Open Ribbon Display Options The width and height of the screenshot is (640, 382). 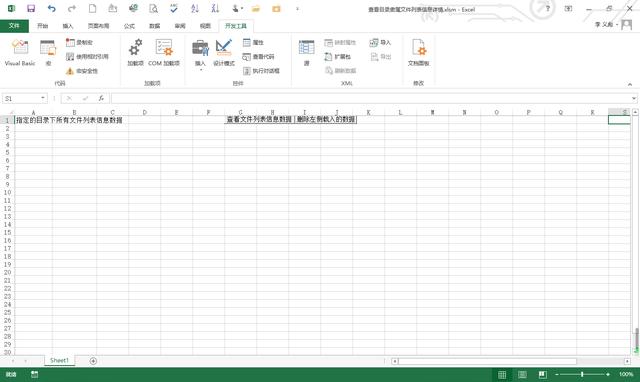[568, 9]
